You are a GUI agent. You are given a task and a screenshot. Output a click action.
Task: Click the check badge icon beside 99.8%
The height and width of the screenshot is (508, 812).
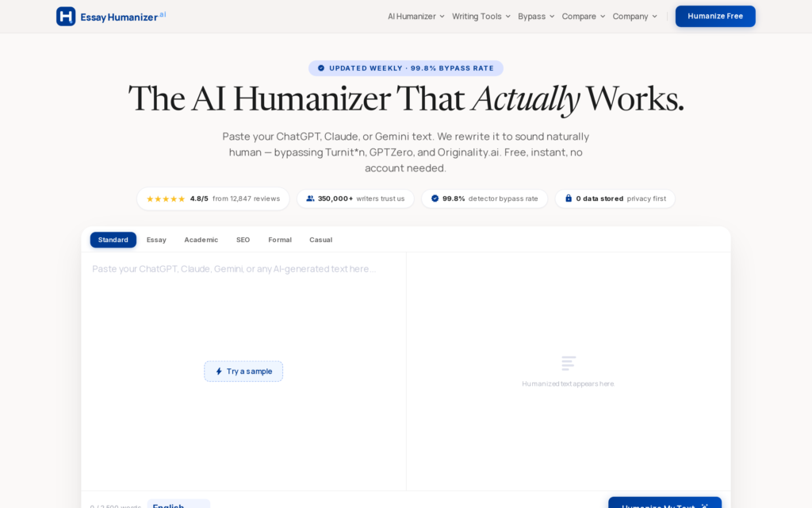click(x=435, y=198)
